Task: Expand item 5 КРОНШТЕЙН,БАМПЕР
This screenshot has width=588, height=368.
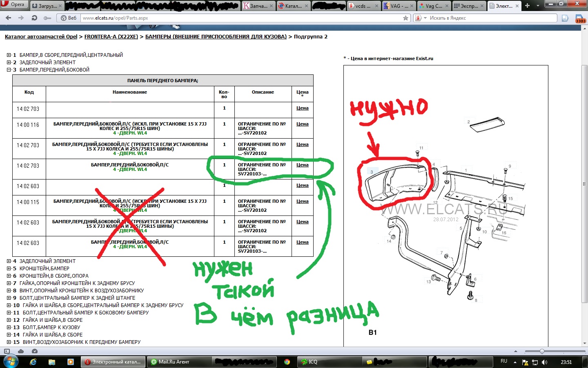Action: 9,268
